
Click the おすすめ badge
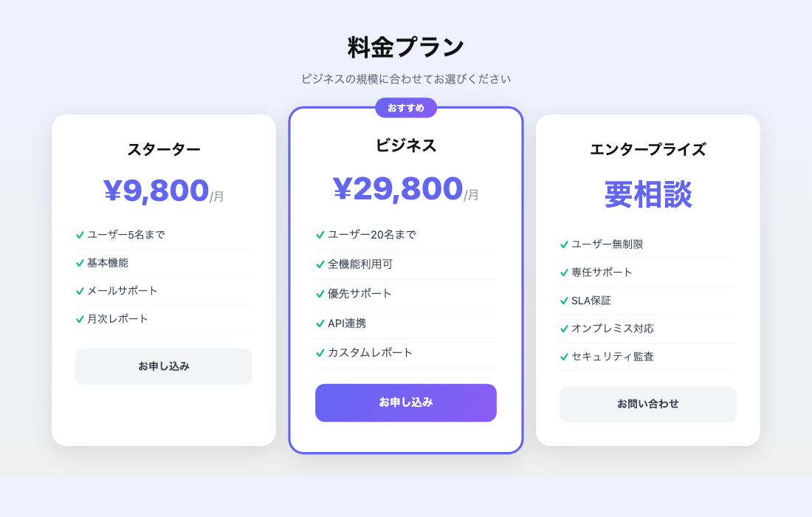(x=406, y=108)
